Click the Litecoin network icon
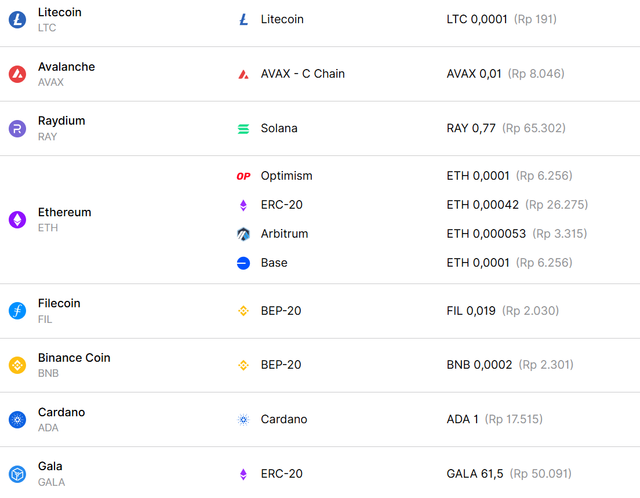Image resolution: width=640 pixels, height=498 pixels. 244,19
